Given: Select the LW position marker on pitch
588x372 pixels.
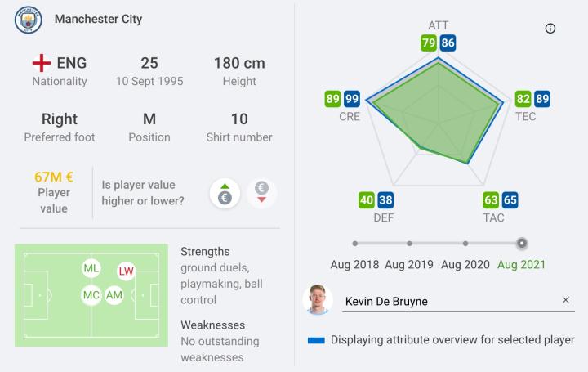Looking at the screenshot, I should (x=126, y=271).
